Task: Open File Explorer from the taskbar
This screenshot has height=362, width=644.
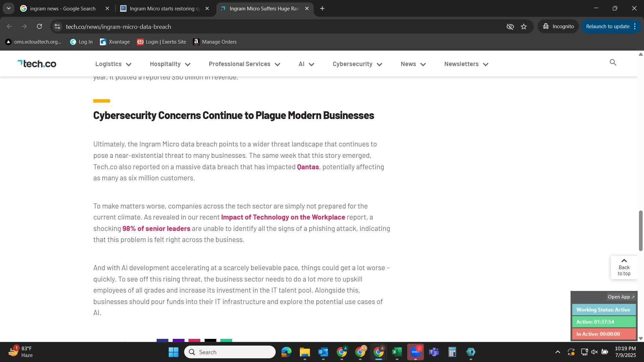Action: [305, 352]
